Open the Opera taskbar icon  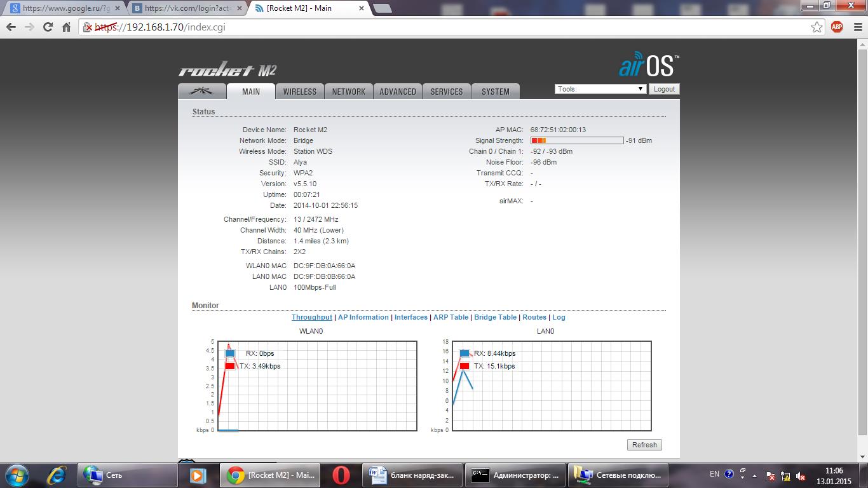tap(341, 475)
